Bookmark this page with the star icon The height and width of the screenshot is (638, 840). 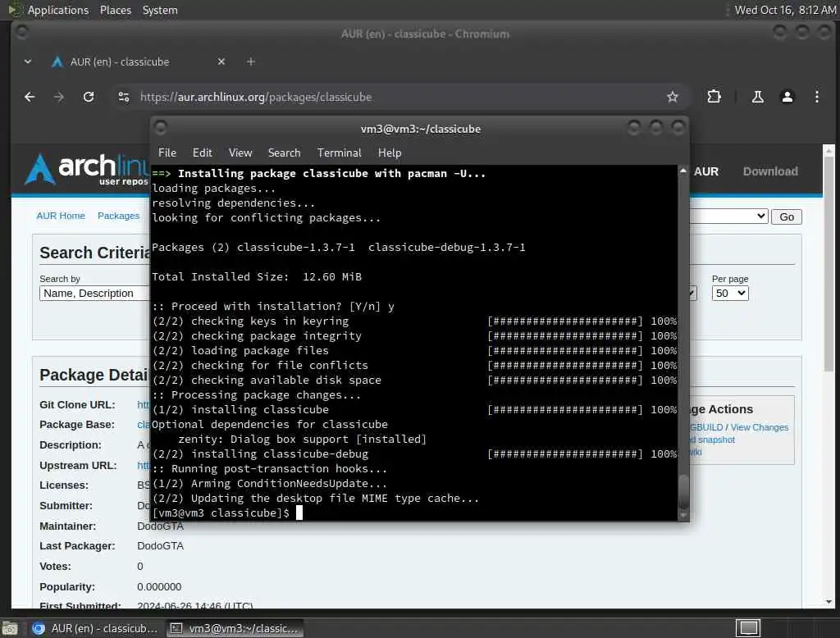pyautogui.click(x=673, y=97)
